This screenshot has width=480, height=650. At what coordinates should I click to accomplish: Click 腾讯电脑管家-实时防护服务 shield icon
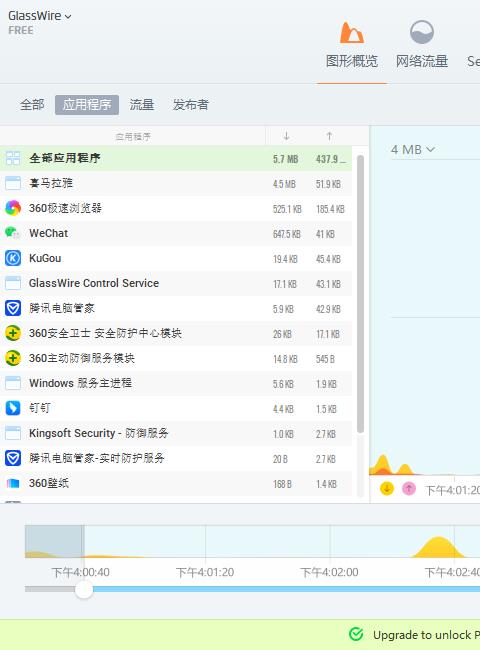pyautogui.click(x=13, y=458)
